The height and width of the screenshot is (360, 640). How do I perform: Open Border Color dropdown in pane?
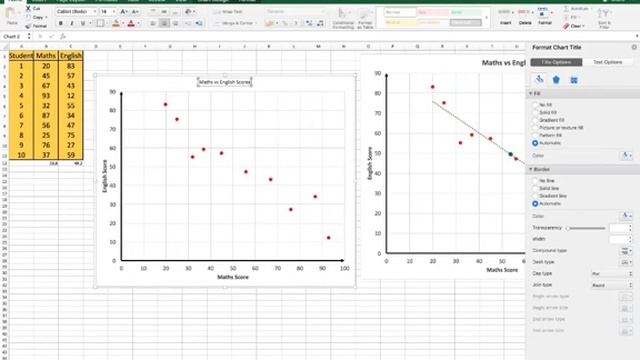pos(626,216)
